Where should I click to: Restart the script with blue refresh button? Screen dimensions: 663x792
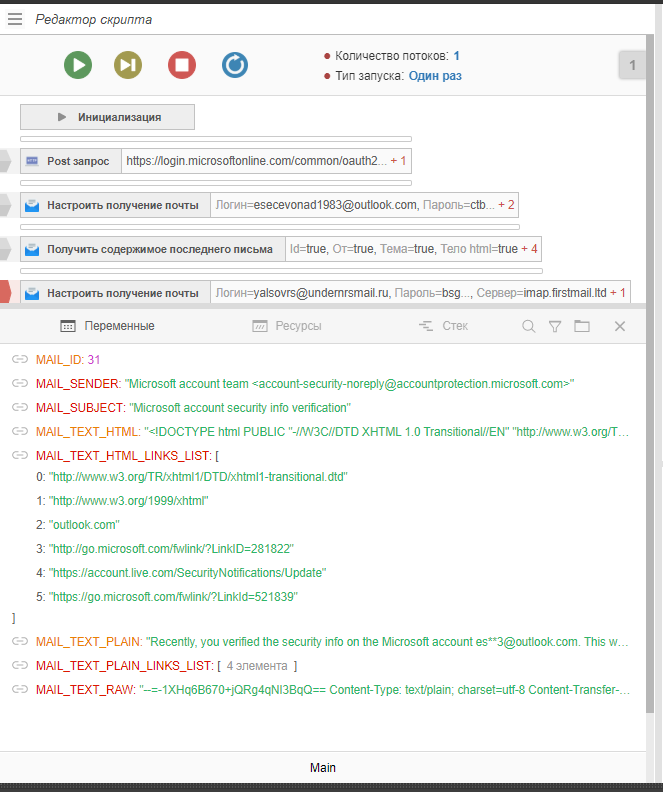[x=235, y=65]
